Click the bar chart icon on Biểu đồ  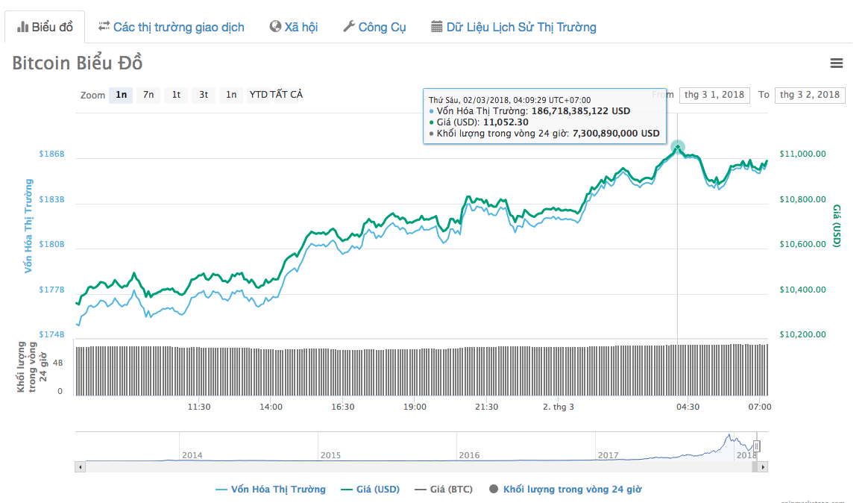(x=22, y=27)
